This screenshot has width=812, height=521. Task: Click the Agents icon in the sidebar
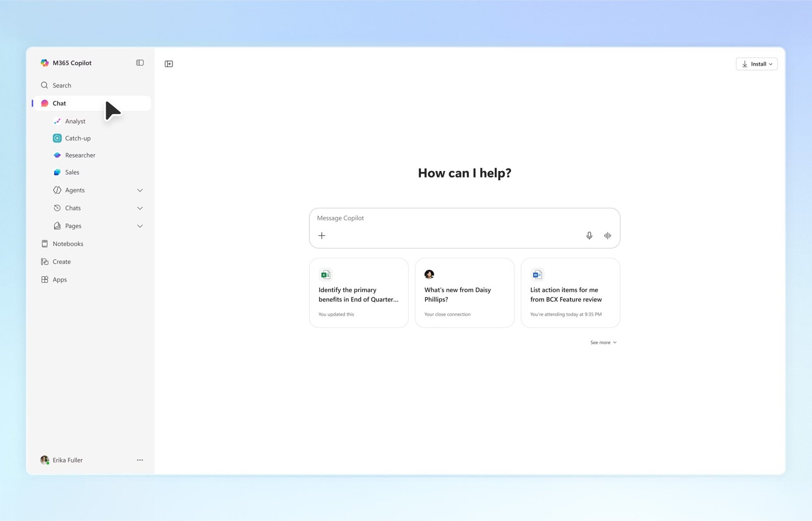tap(57, 190)
